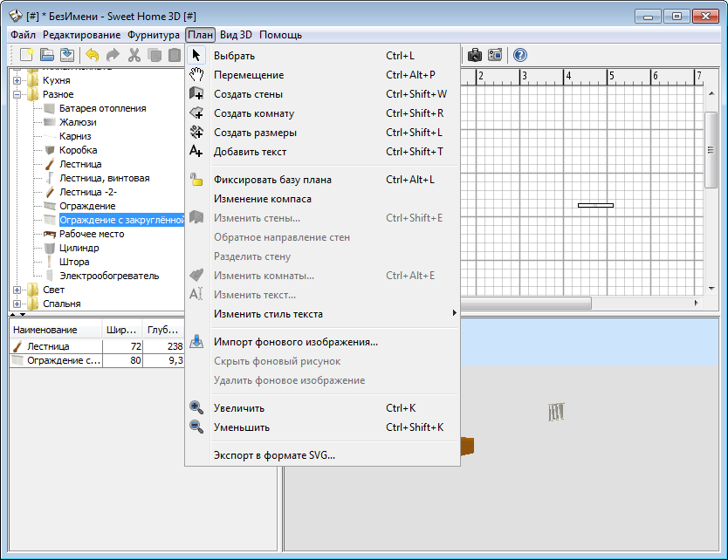728x560 pixels.
Task: Collapse the Разное folder
Action: click(x=17, y=94)
